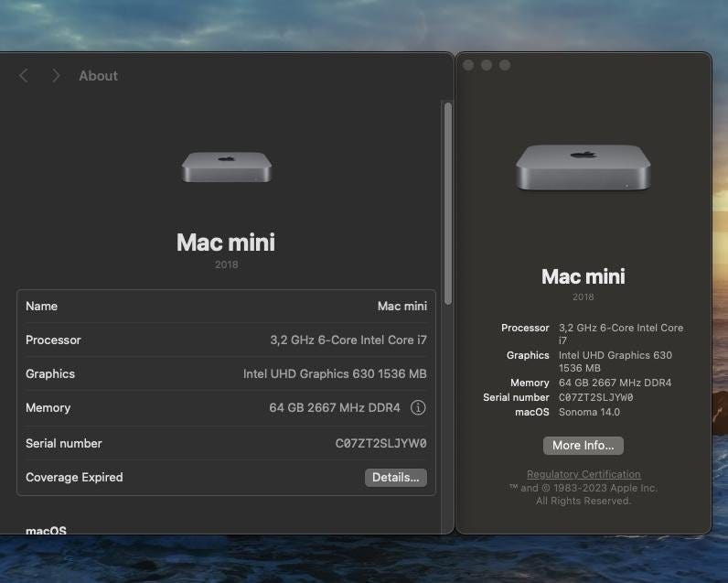
Task: Click the 'Processor' row label in About pane
Action: tap(53, 340)
